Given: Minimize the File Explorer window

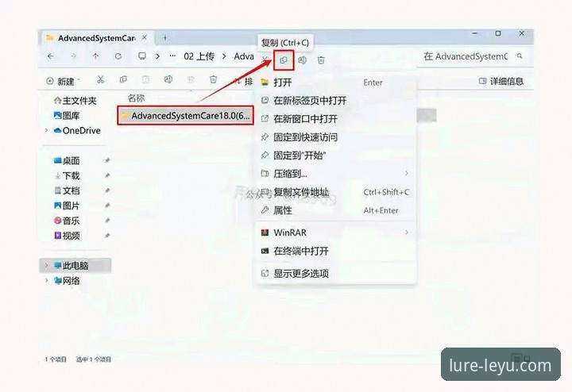Looking at the screenshot, I should [475, 33].
